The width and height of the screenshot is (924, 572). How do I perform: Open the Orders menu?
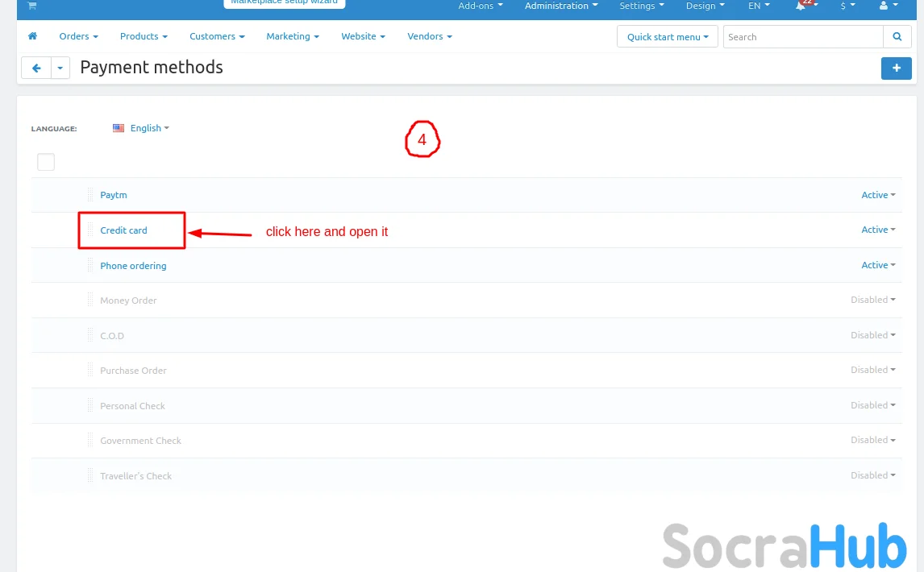pyautogui.click(x=78, y=36)
